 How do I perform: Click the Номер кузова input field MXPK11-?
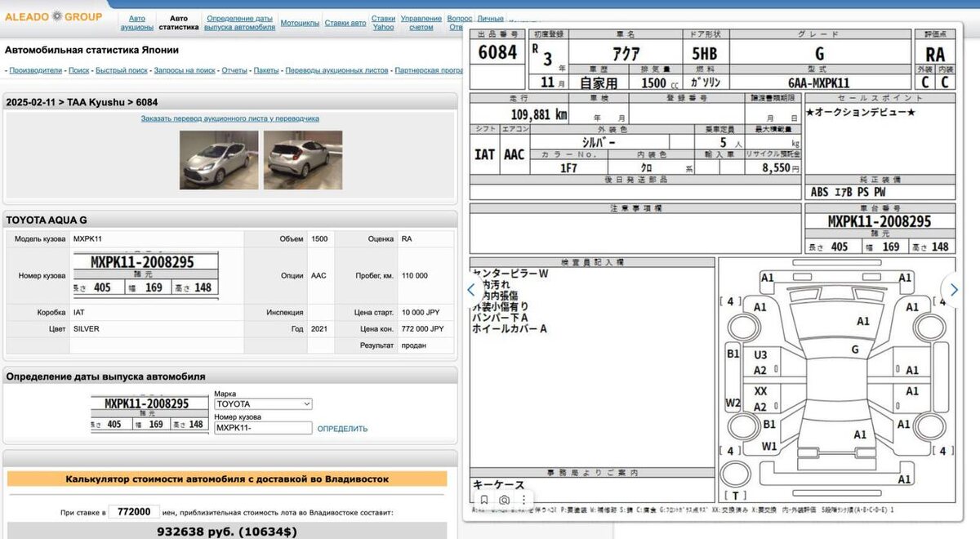point(263,428)
